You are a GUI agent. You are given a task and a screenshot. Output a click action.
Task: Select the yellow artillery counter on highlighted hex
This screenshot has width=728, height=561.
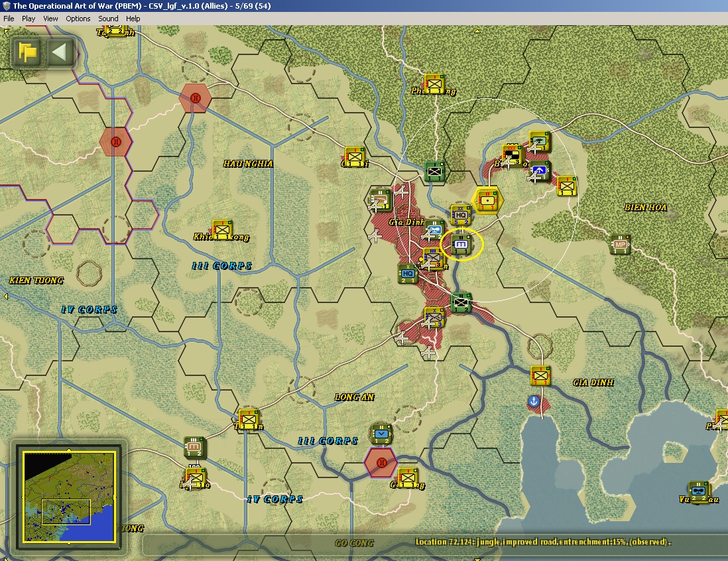tap(487, 200)
